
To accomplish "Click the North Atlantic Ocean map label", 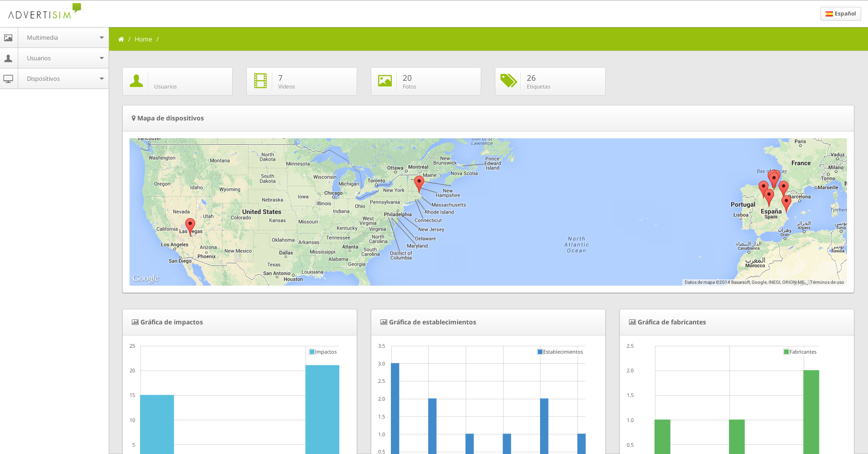I will tap(577, 245).
